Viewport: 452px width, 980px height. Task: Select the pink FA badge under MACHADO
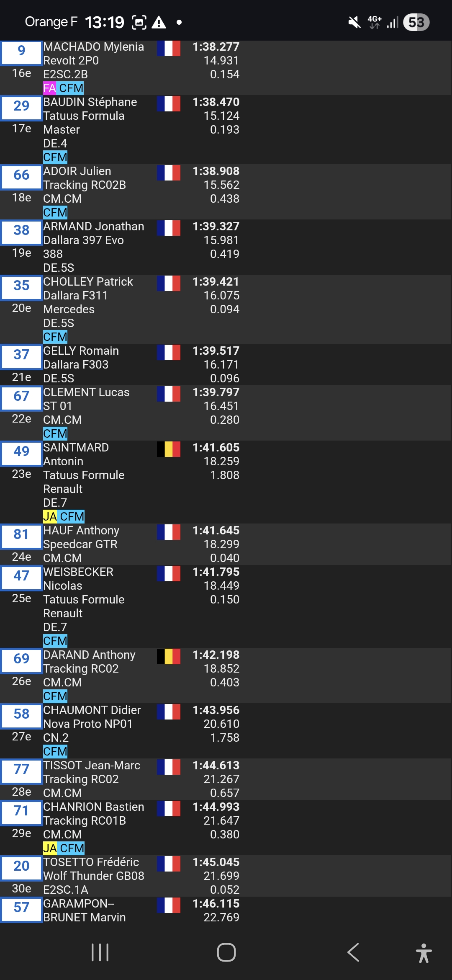[x=49, y=88]
